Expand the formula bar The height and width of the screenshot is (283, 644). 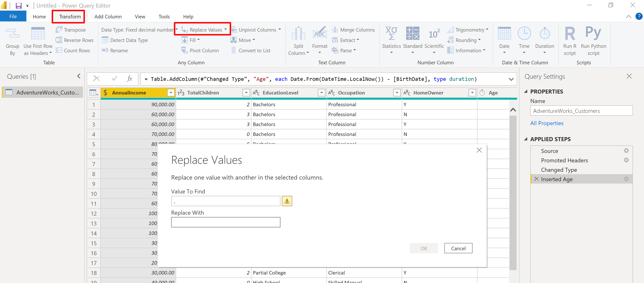(511, 79)
